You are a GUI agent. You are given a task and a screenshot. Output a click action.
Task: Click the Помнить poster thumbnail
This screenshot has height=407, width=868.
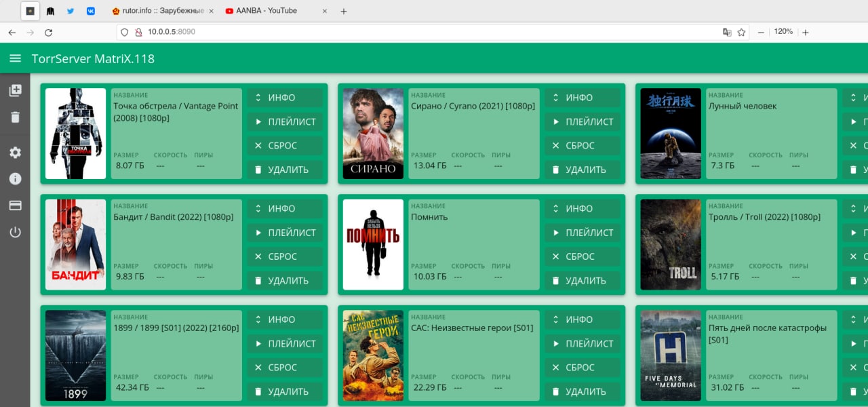pos(373,244)
